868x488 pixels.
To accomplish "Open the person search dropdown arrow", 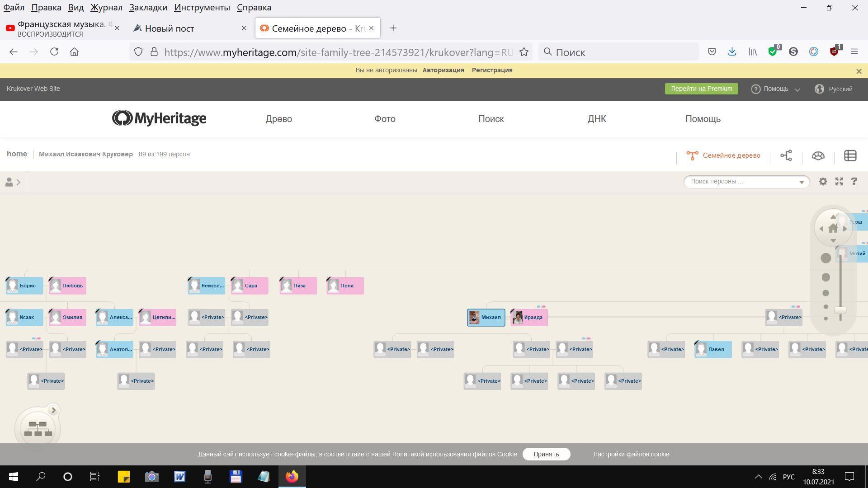I will [802, 182].
